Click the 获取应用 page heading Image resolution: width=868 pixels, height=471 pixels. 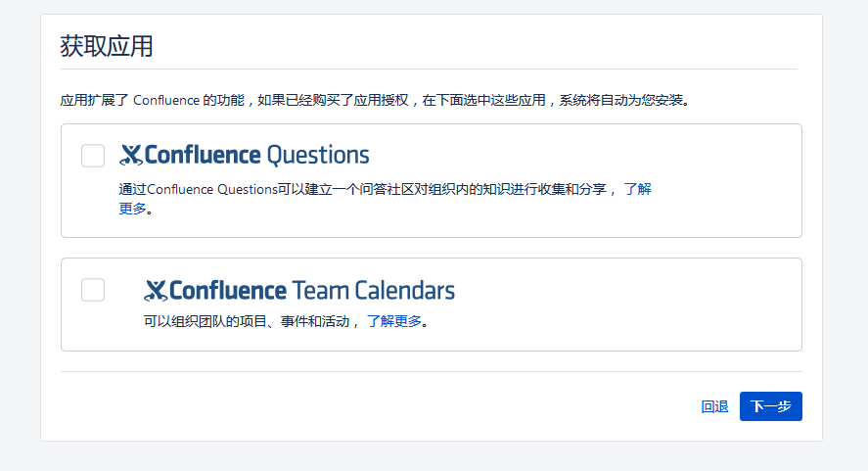click(x=107, y=45)
